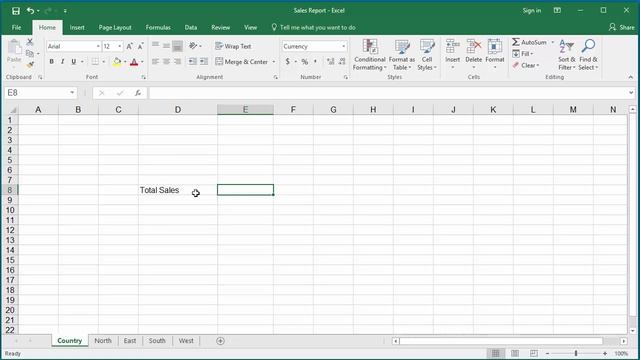This screenshot has width=640, height=360.
Task: Toggle Wrap Text
Action: pyautogui.click(x=233, y=46)
